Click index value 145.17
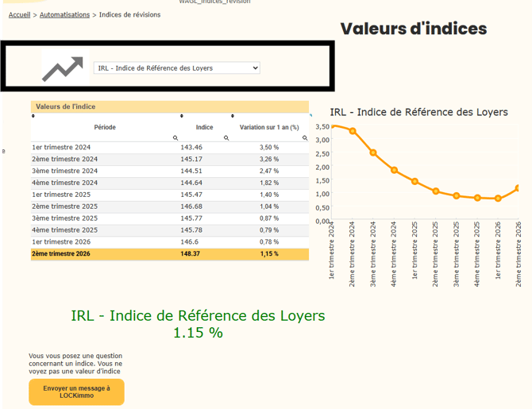The height and width of the screenshot is (409, 532). (x=191, y=159)
